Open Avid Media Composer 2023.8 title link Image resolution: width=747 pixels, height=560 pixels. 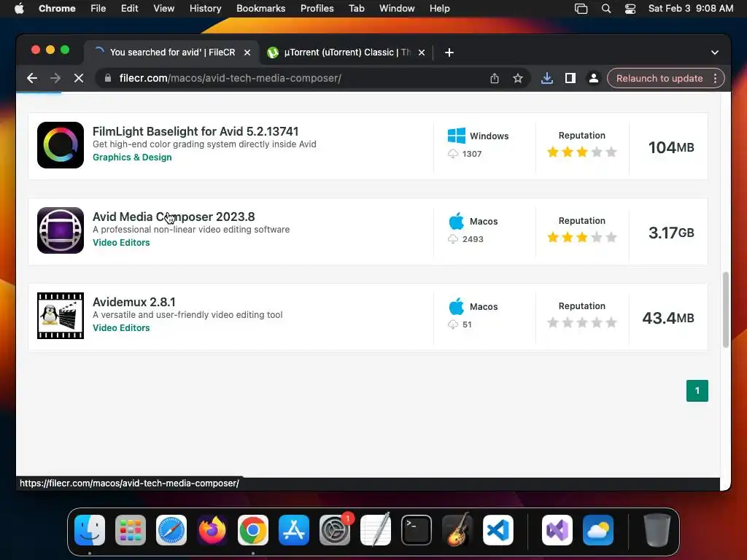click(174, 217)
